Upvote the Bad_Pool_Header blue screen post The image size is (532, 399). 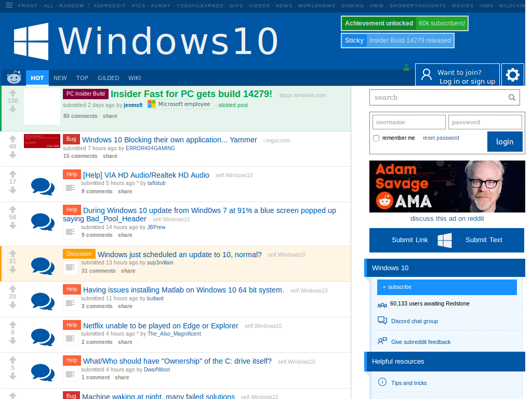point(12,209)
